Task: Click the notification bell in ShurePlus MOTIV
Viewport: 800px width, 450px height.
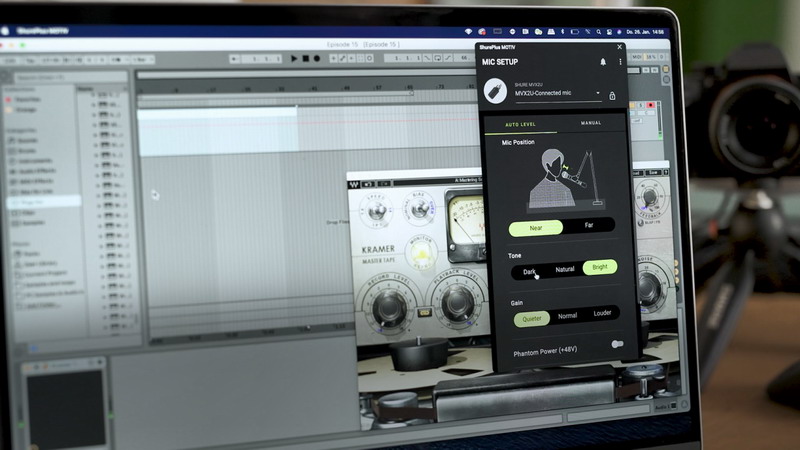Action: 603,62
